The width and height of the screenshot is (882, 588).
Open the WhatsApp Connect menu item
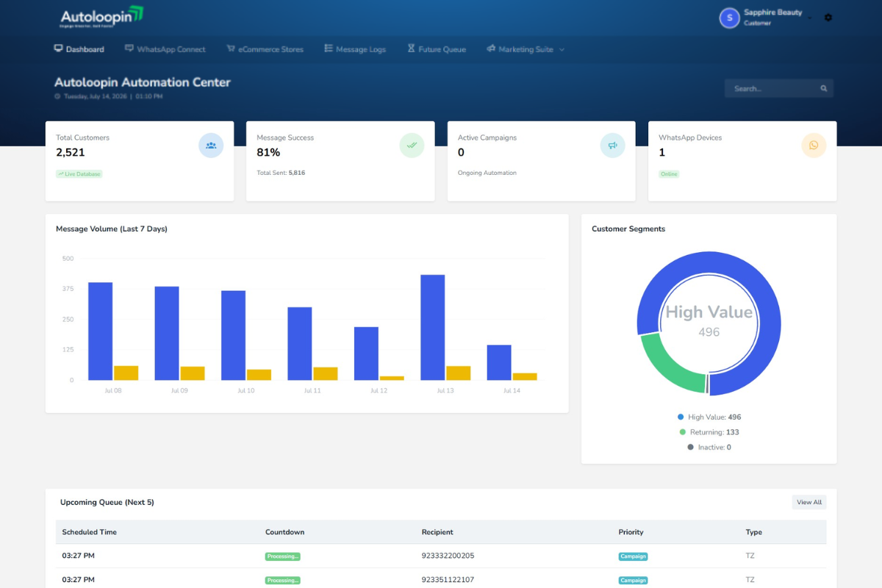click(165, 49)
